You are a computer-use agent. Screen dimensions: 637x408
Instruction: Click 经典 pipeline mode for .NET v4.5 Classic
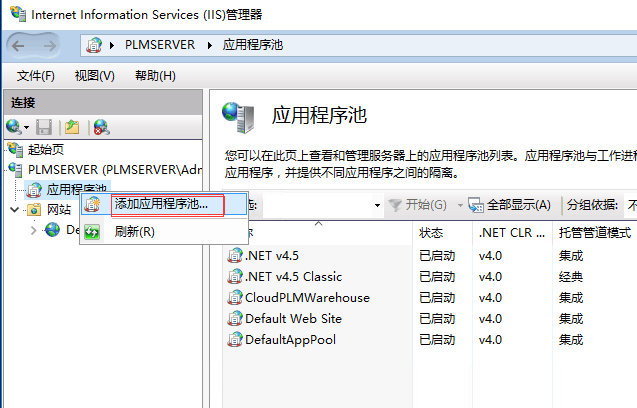point(571,277)
